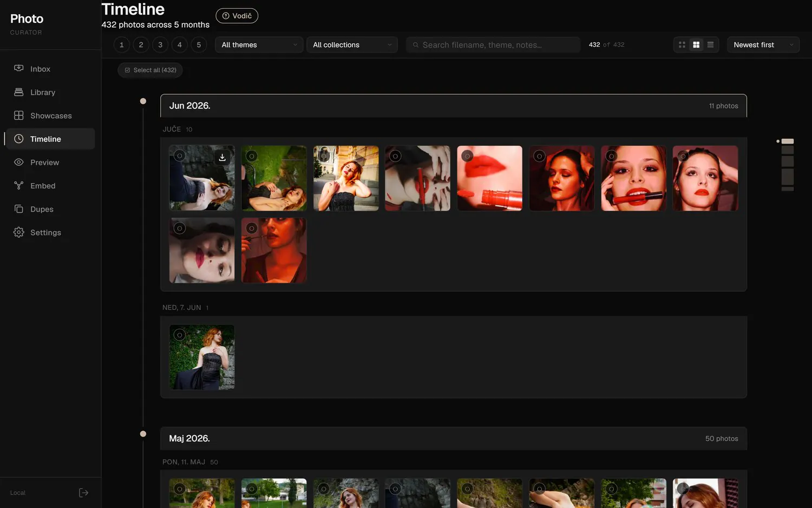Click the PON, 11. MAJ day label
The height and width of the screenshot is (508, 812).
184,462
